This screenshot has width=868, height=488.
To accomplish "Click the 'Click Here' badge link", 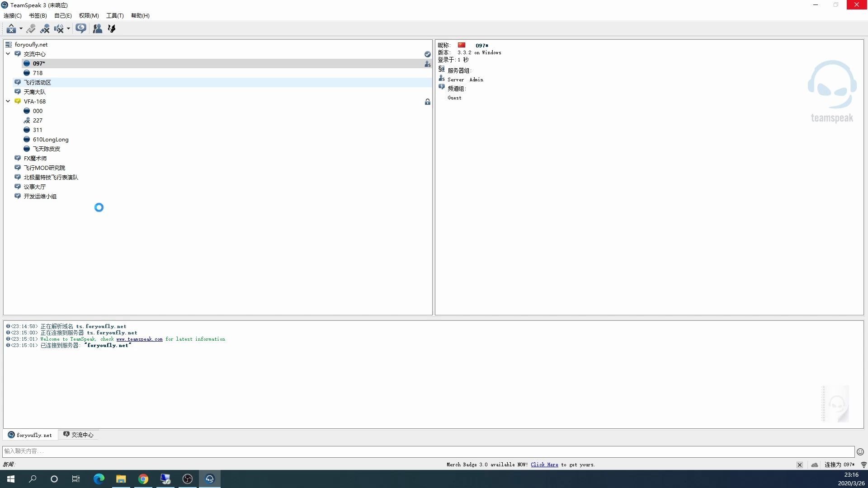I will click(544, 465).
